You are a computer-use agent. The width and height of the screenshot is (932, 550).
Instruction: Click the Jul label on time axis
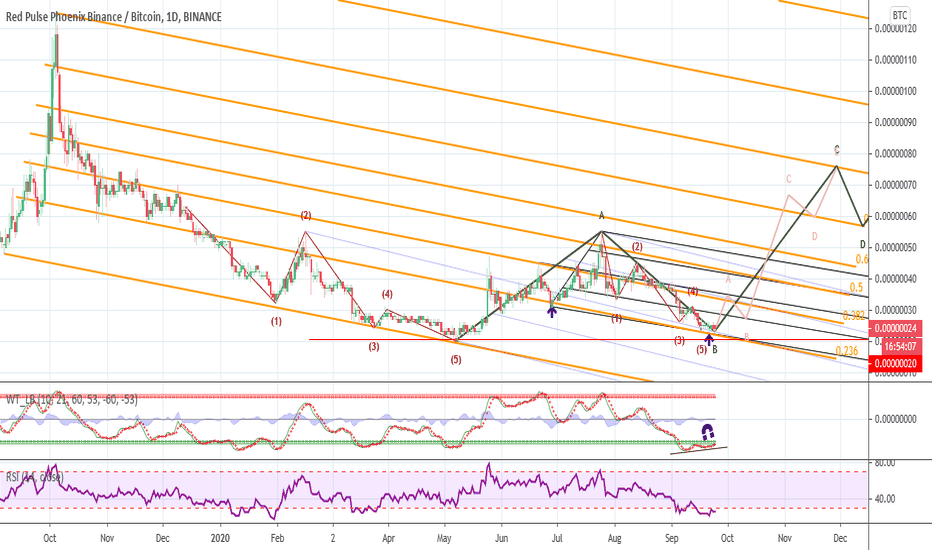pyautogui.click(x=557, y=538)
